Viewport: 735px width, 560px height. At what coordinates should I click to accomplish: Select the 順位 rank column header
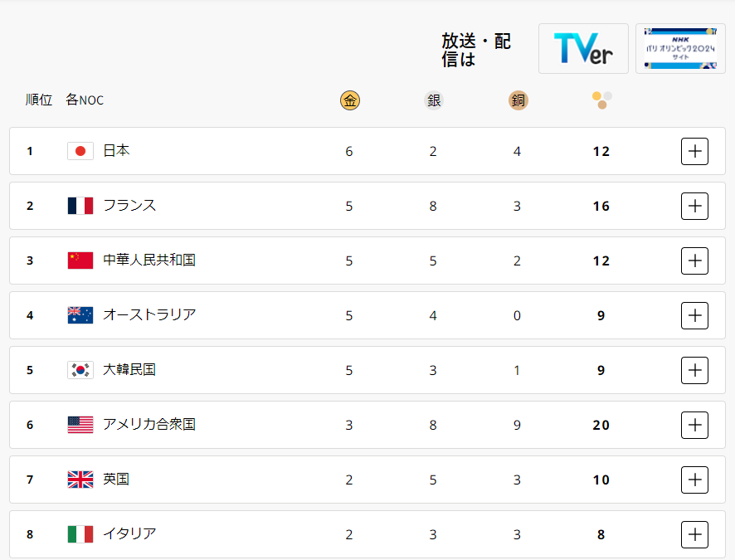pyautogui.click(x=39, y=100)
